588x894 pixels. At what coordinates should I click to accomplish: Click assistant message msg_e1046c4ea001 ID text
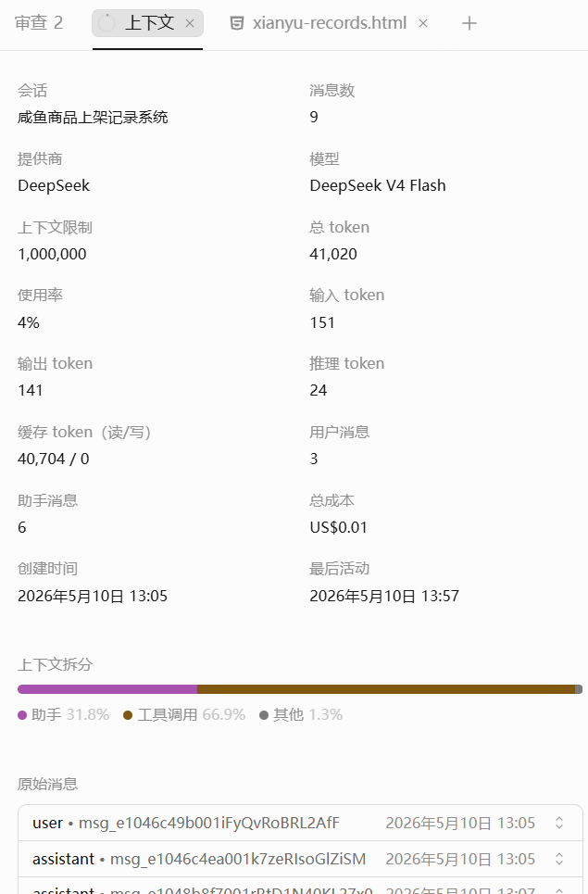pyautogui.click(x=238, y=859)
